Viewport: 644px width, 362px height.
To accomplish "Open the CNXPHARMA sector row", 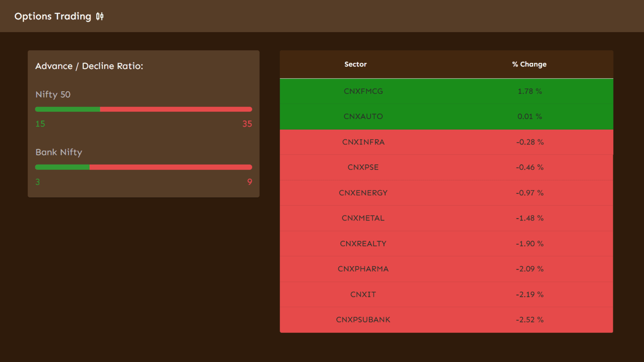I will [363, 269].
